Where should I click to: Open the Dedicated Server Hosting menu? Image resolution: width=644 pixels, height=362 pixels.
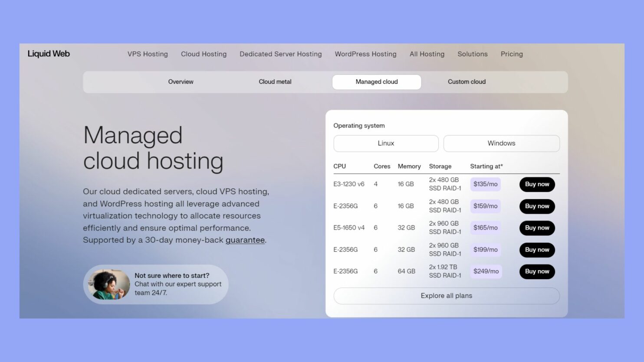pos(280,54)
